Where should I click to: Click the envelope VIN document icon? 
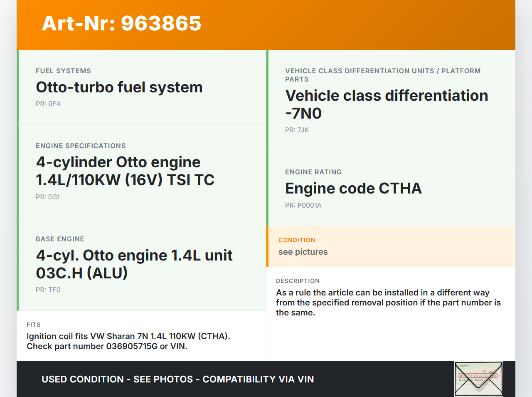[x=478, y=379]
